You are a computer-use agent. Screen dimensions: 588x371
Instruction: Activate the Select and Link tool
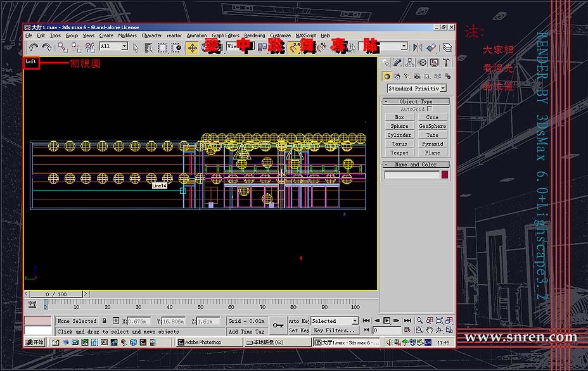tap(63, 47)
